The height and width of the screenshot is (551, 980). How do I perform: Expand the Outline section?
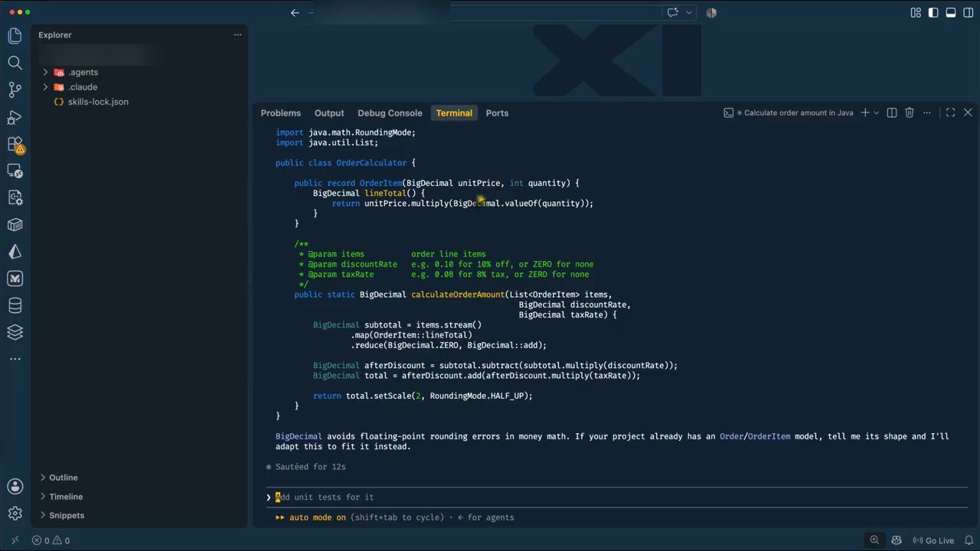coord(64,478)
